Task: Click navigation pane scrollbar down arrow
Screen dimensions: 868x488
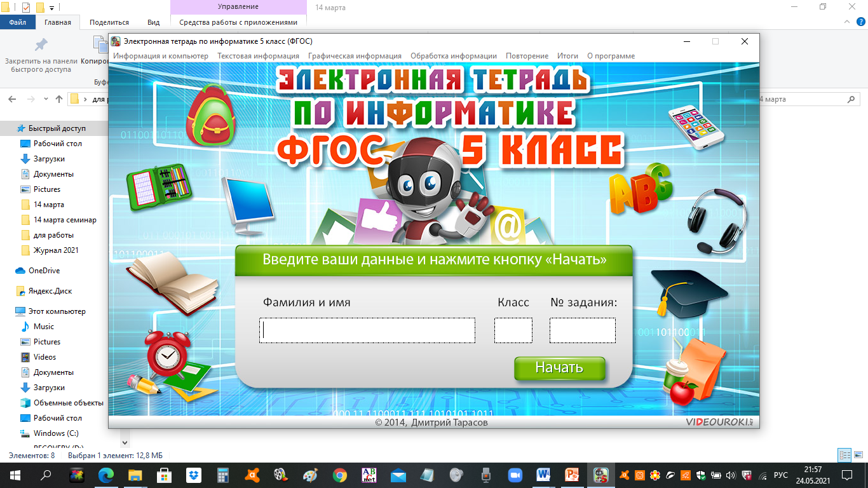Action: (x=125, y=442)
